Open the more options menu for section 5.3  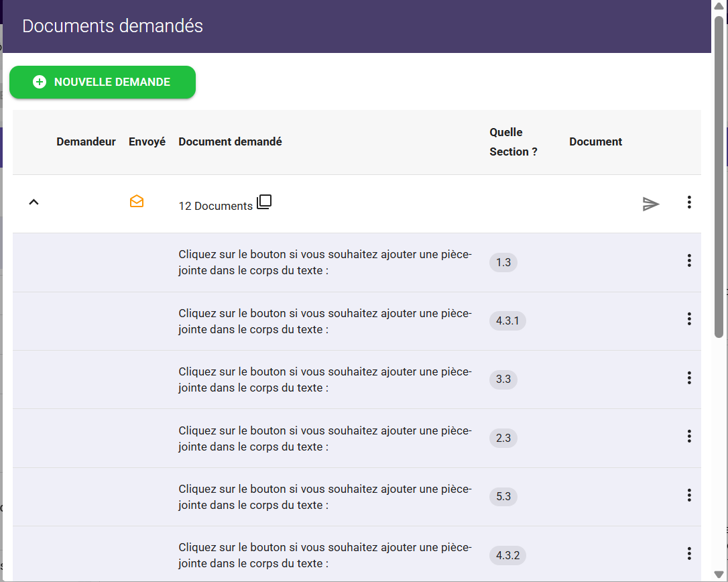pos(689,495)
